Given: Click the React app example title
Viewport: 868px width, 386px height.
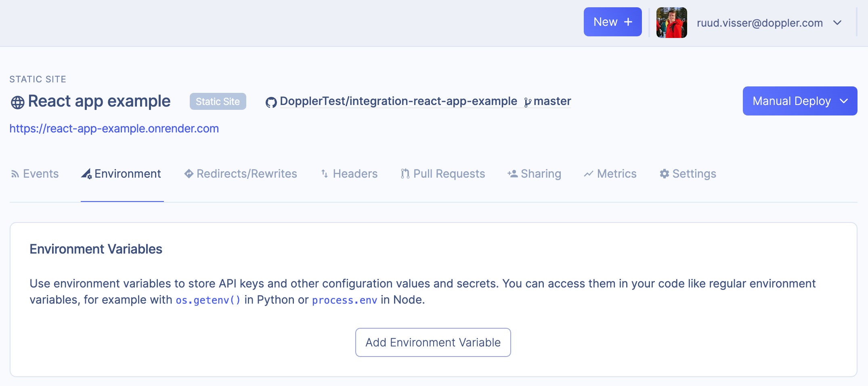Looking at the screenshot, I should click(99, 101).
